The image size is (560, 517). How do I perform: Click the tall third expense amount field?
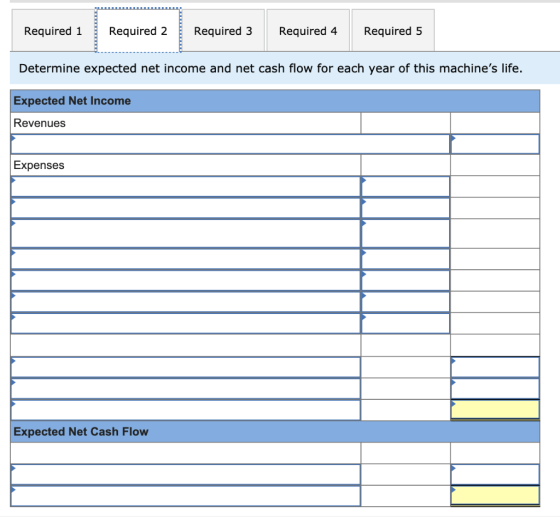click(405, 234)
